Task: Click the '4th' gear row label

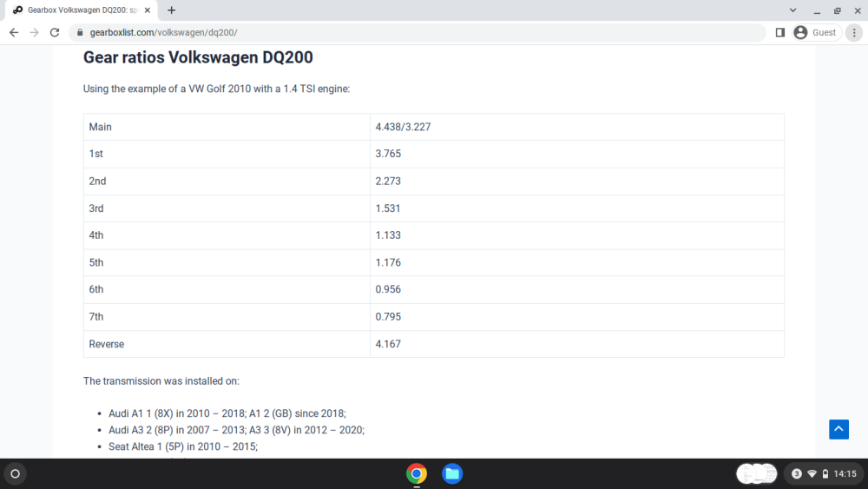Action: (96, 235)
